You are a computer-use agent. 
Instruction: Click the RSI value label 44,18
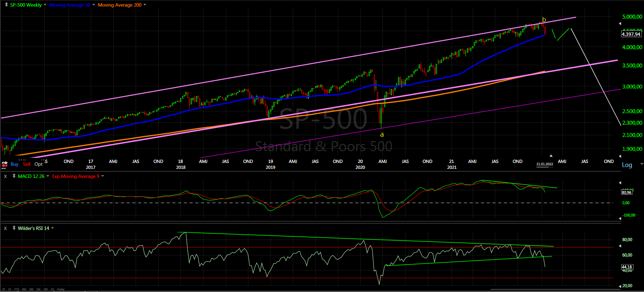click(627, 267)
